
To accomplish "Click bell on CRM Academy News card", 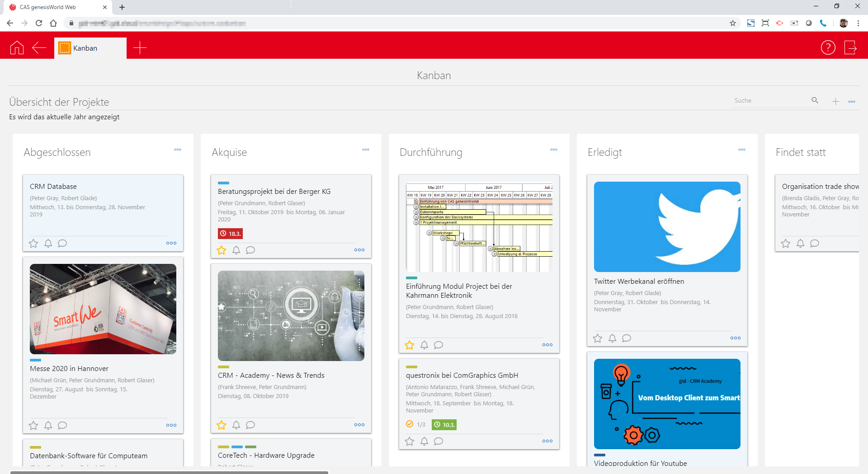I will (x=236, y=425).
